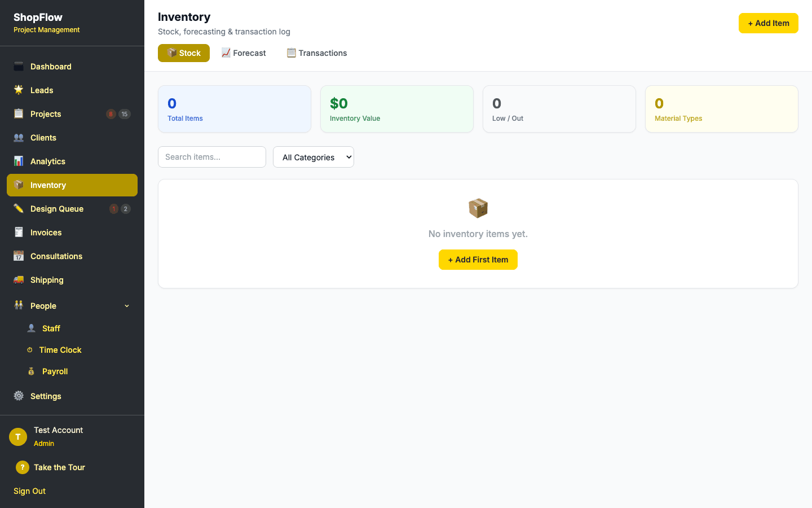The image size is (812, 508).
Task: Focus the Search items input field
Action: [212, 157]
